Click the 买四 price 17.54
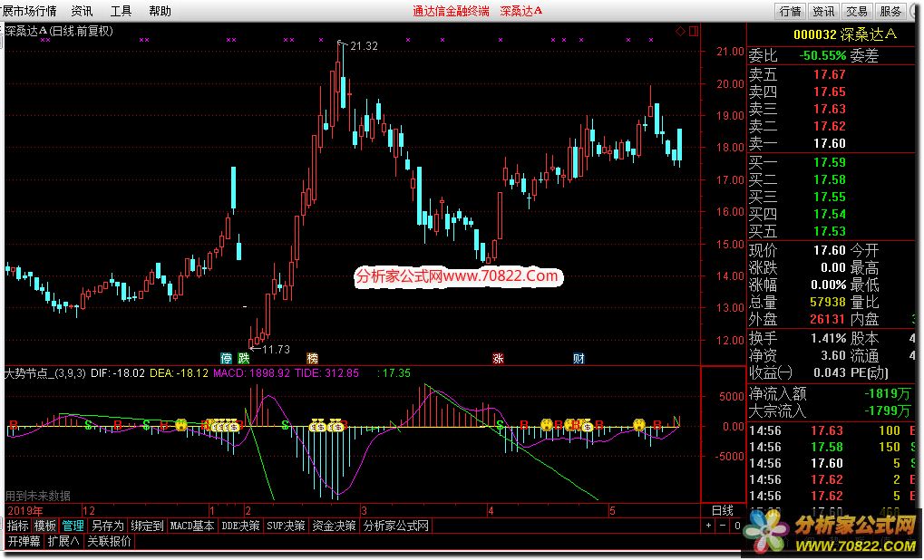Viewport: 924px width, 560px height. (830, 214)
